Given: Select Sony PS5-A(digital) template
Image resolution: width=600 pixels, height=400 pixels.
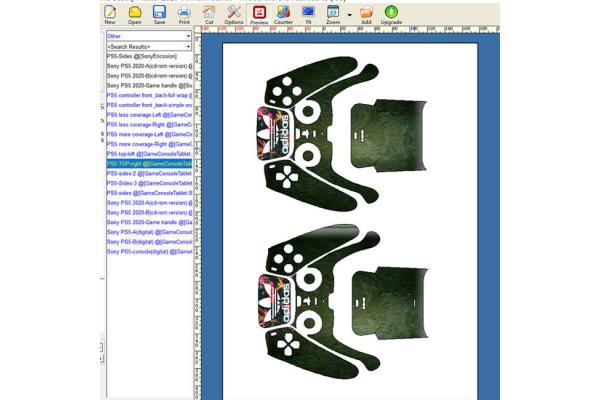Looking at the screenshot, I should pos(149,232).
